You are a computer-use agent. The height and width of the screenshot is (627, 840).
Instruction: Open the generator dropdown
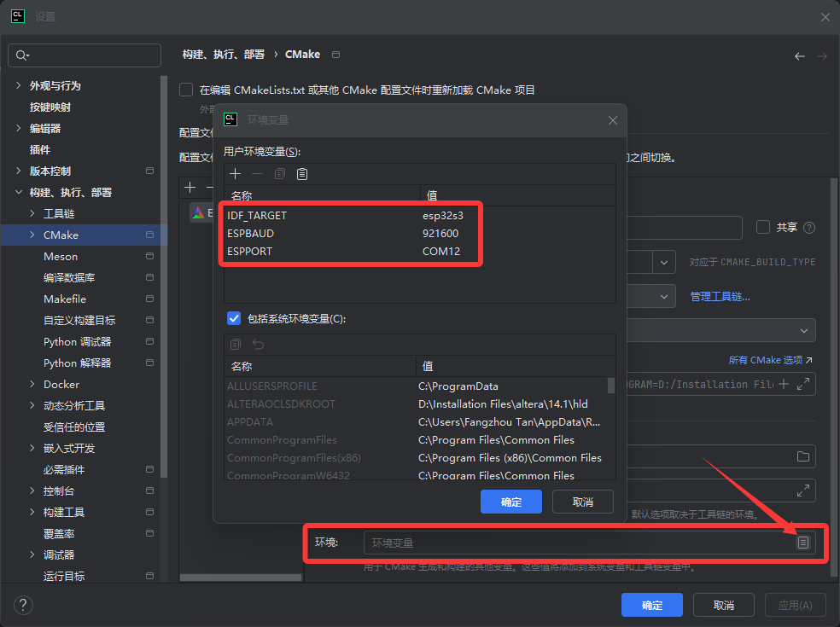(x=803, y=331)
